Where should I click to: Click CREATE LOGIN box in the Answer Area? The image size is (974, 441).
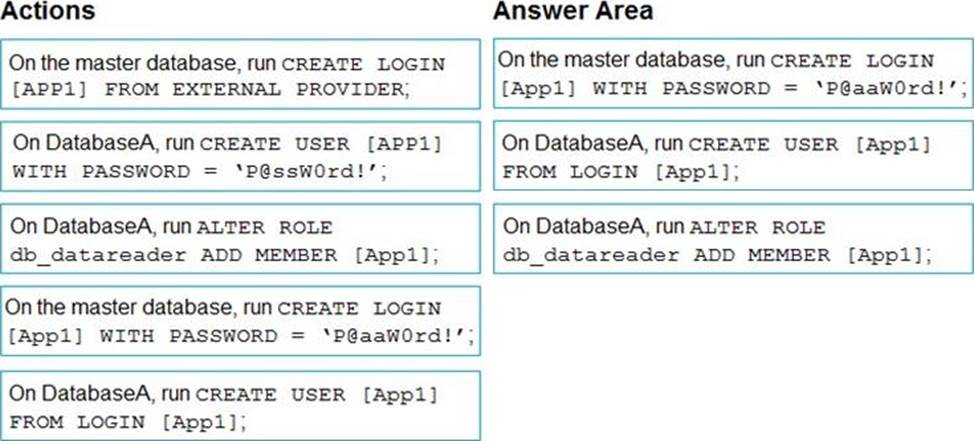click(732, 73)
